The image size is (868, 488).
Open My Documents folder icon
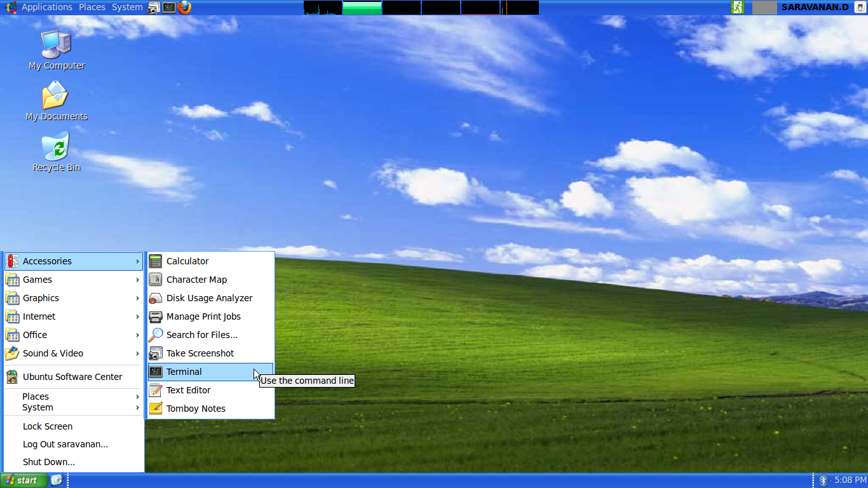coord(57,101)
